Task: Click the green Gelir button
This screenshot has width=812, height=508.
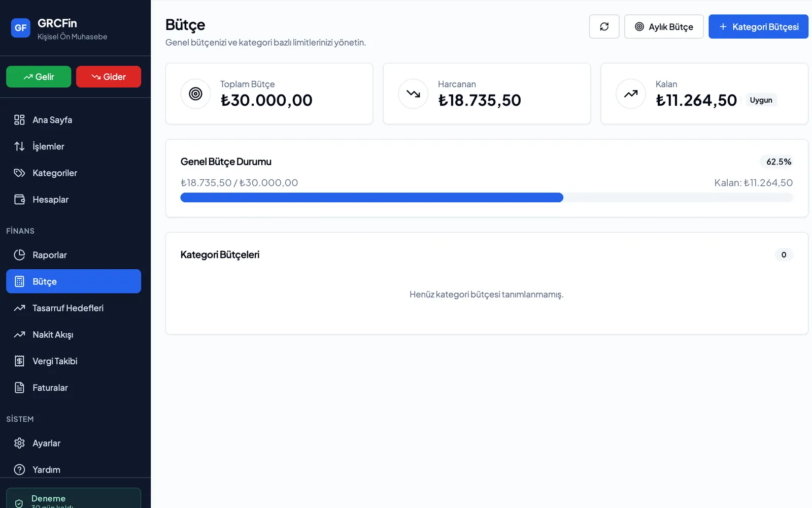Action: click(x=39, y=77)
